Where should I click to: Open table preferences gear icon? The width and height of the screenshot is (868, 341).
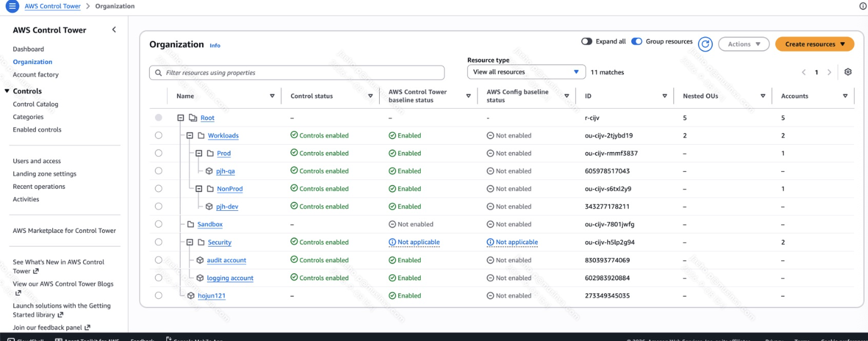coord(848,72)
